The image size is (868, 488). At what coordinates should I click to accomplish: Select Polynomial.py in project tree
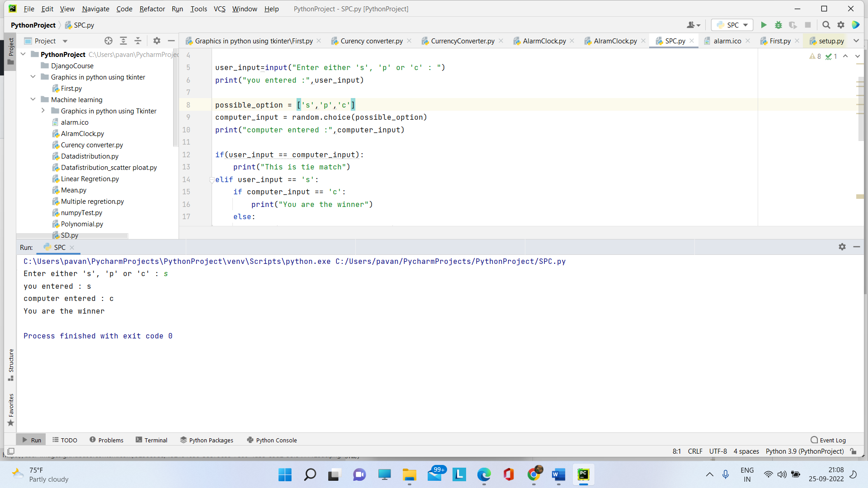(82, 224)
